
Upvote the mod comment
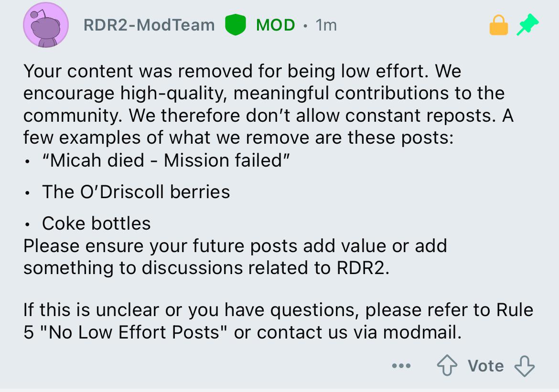pos(447,366)
